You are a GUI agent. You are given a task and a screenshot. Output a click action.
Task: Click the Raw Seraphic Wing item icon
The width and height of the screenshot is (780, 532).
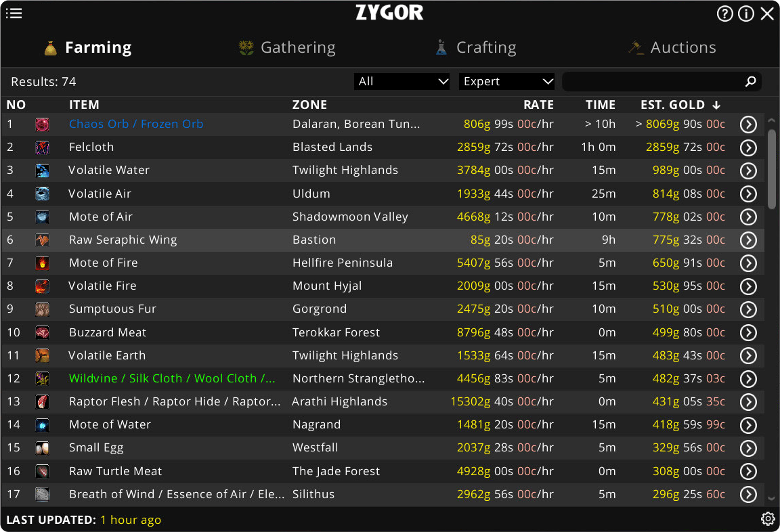[42, 240]
